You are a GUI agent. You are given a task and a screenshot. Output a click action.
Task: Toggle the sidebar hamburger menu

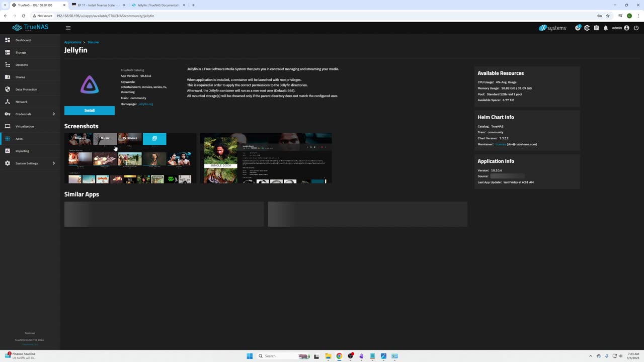(x=68, y=28)
